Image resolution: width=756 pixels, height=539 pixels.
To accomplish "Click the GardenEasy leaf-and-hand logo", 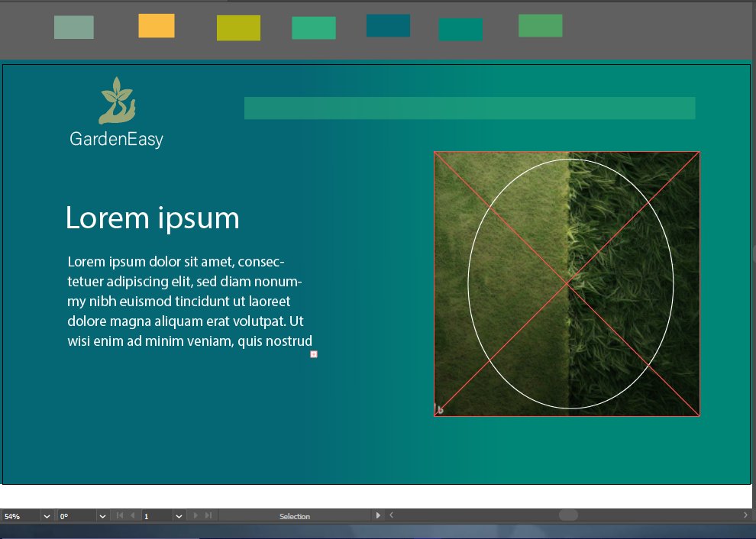I will pos(117,100).
